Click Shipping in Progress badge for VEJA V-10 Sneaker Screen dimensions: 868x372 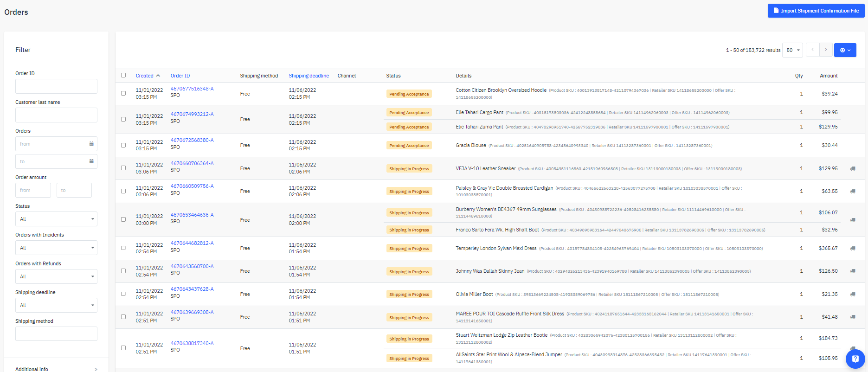[409, 168]
